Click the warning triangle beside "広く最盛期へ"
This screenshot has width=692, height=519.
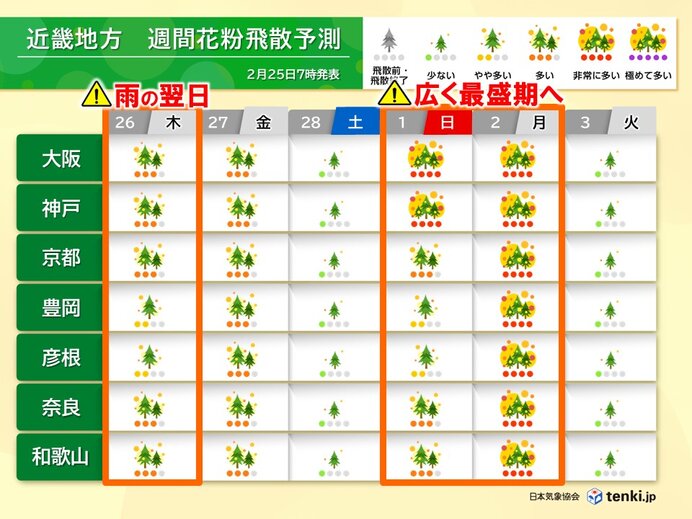[396, 95]
